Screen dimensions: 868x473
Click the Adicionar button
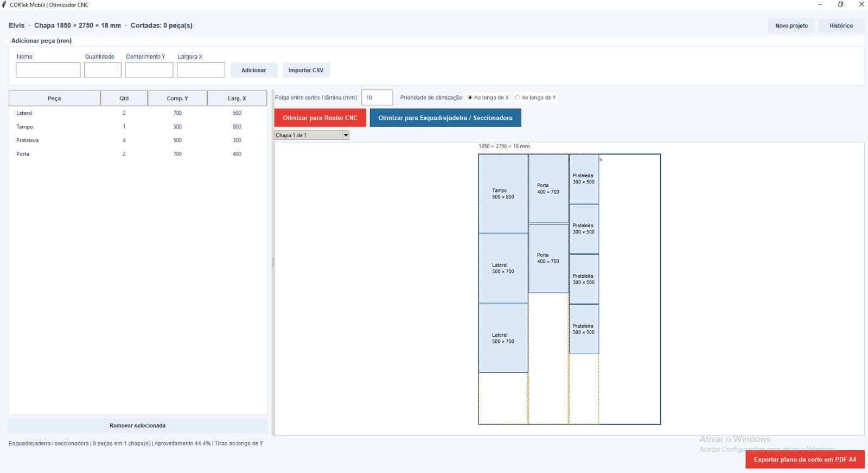254,71
